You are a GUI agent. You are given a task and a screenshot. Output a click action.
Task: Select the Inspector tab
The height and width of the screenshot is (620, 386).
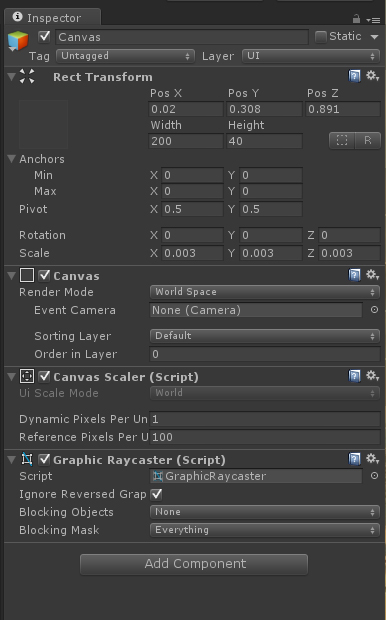[x=52, y=17]
